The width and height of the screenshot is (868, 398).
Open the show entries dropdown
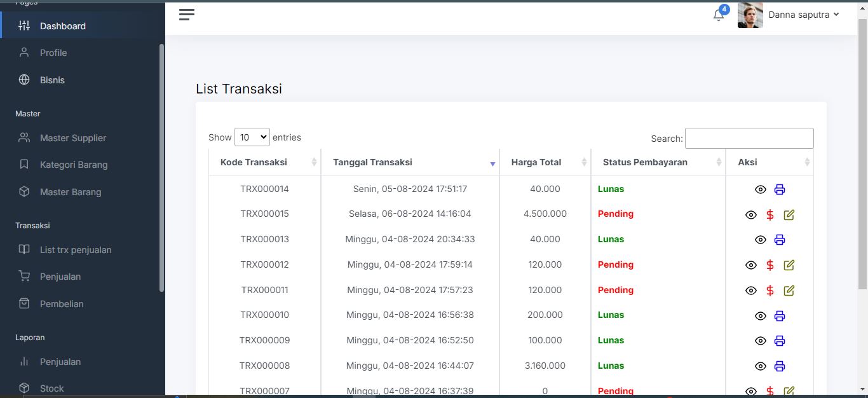coord(252,137)
